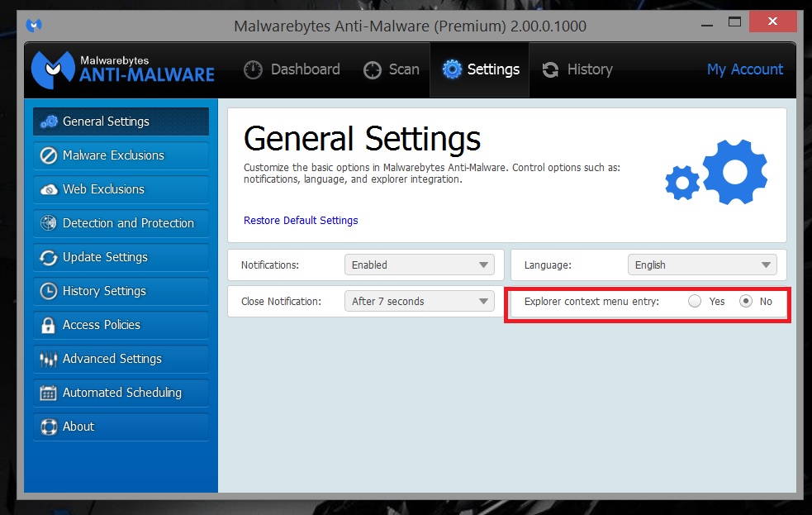The height and width of the screenshot is (515, 812).
Task: Click the About lifebuoy icon
Action: (x=49, y=427)
